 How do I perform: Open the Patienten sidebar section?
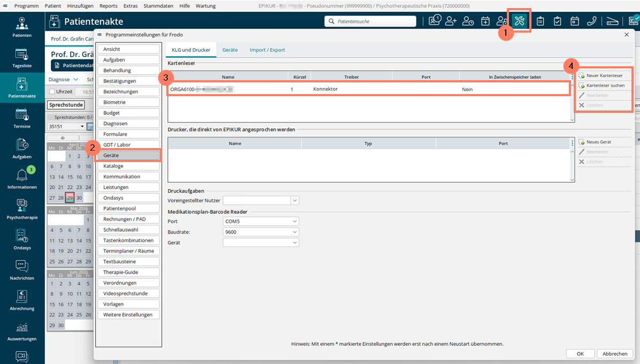coord(22,27)
